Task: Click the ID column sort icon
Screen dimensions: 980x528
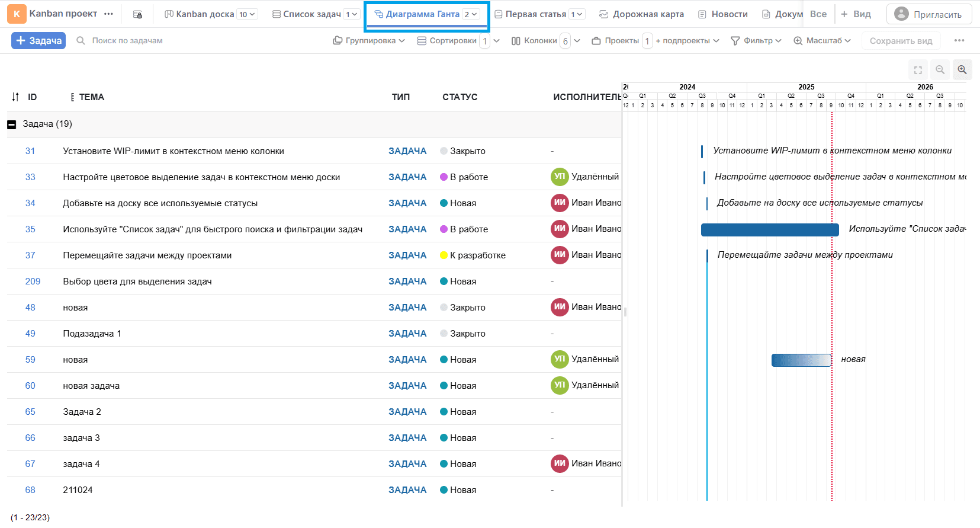Action: pos(15,97)
